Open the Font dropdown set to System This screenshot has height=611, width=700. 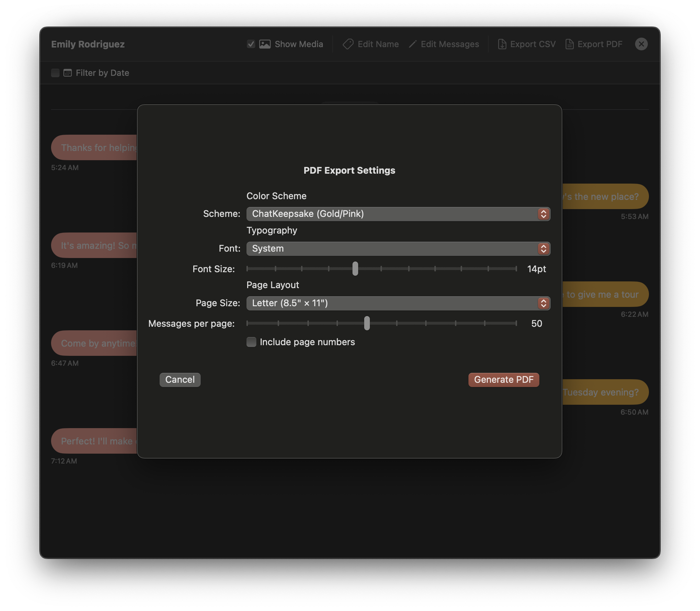pos(398,249)
